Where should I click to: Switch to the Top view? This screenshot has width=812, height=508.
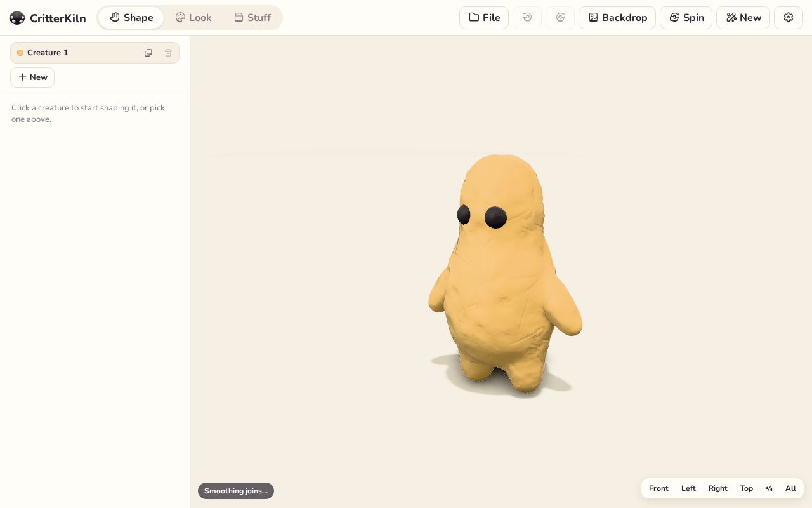coord(747,488)
